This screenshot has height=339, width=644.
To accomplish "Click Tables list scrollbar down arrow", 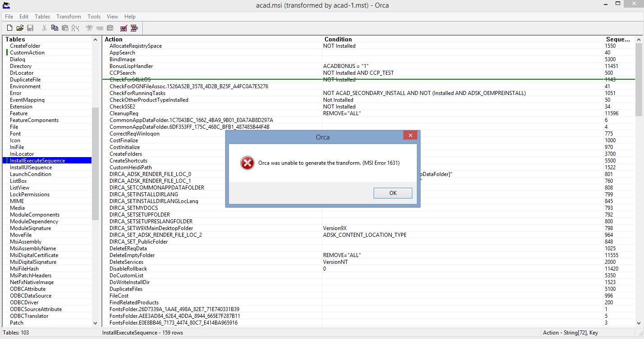I will click(x=95, y=323).
